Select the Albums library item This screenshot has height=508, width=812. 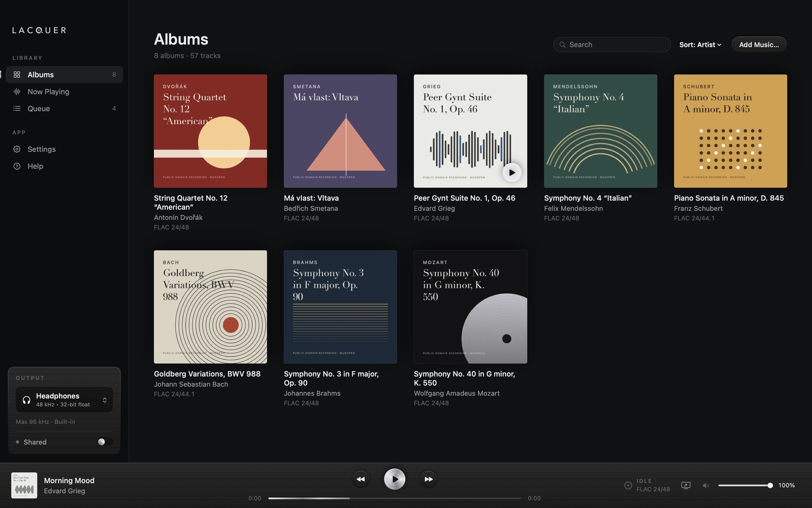pos(64,75)
